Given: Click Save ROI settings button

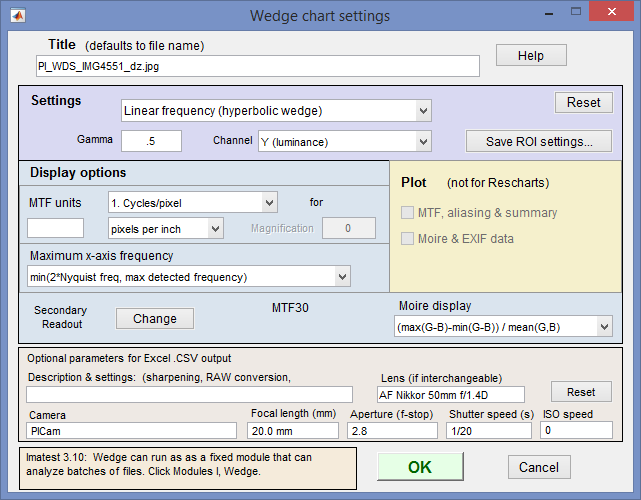Looking at the screenshot, I should [x=539, y=141].
